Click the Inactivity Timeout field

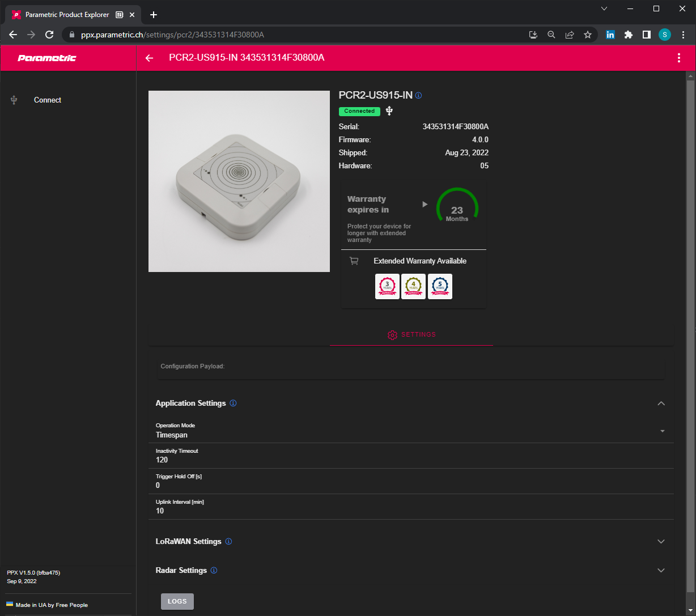click(x=411, y=460)
